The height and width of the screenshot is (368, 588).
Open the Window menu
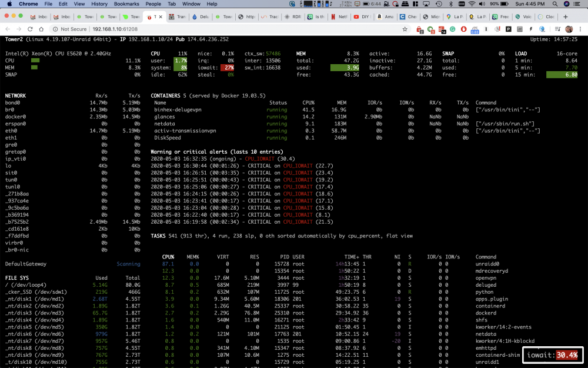pyautogui.click(x=191, y=4)
